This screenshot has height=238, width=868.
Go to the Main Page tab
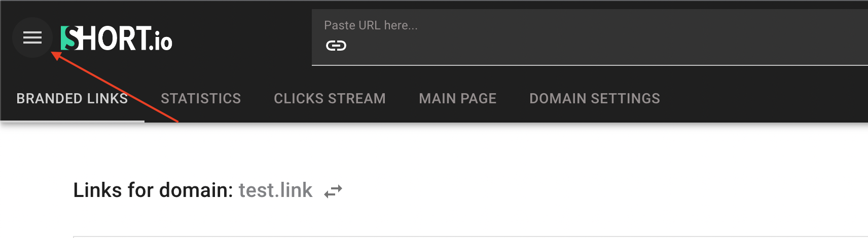coord(457,98)
